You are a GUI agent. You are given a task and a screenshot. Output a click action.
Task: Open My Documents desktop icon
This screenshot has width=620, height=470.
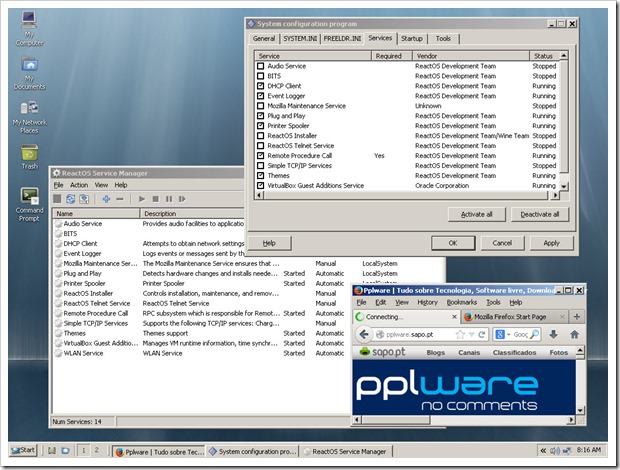pyautogui.click(x=29, y=73)
